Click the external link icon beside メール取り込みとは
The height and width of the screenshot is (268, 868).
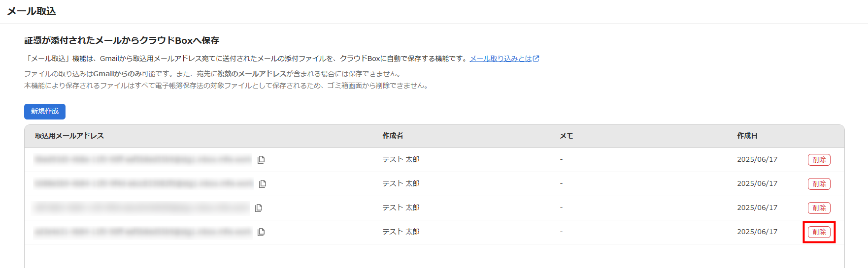coord(536,59)
